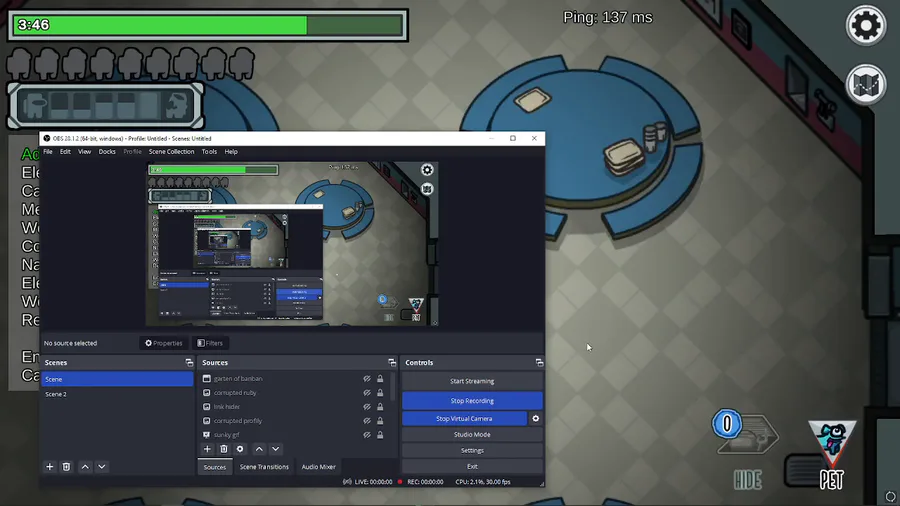Image resolution: width=900 pixels, height=506 pixels.
Task: Open the Edit menu
Action: 65,151
